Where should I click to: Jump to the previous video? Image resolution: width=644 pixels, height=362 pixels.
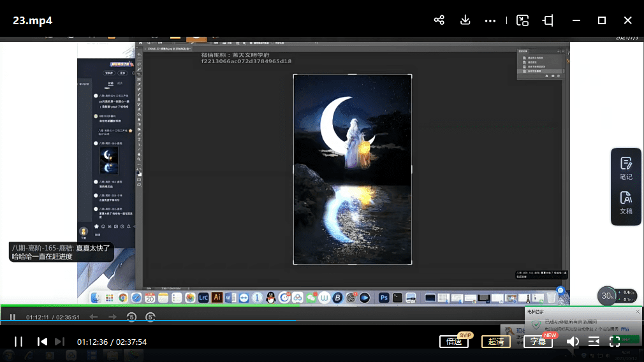(42, 342)
